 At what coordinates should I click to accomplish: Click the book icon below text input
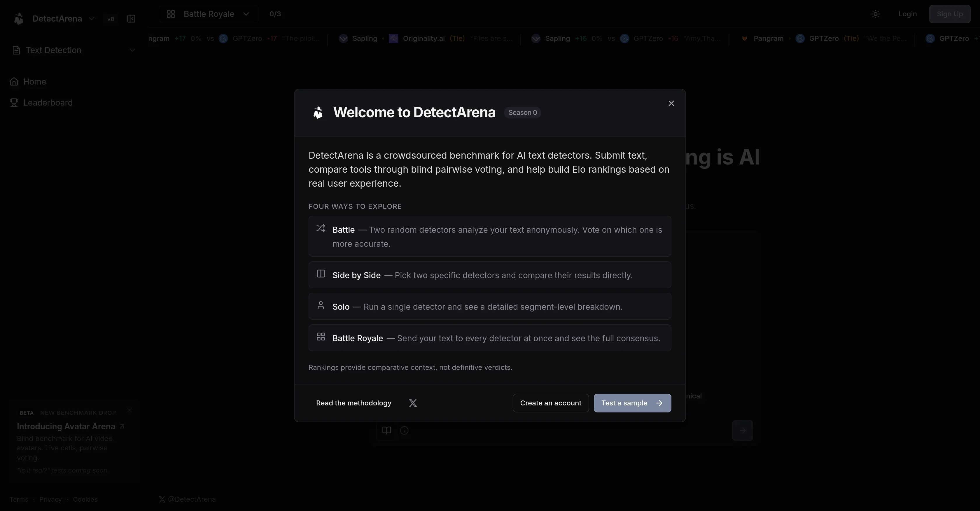(x=386, y=430)
